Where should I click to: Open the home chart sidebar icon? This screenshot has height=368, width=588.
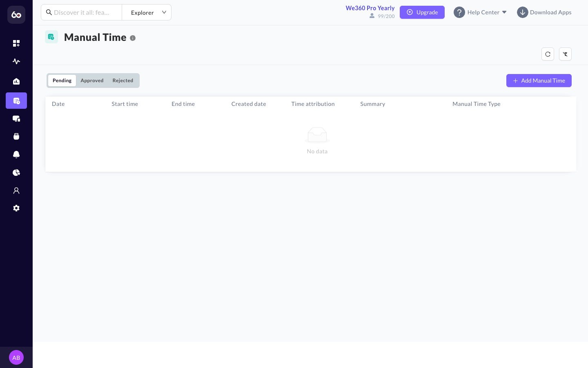click(x=16, y=81)
